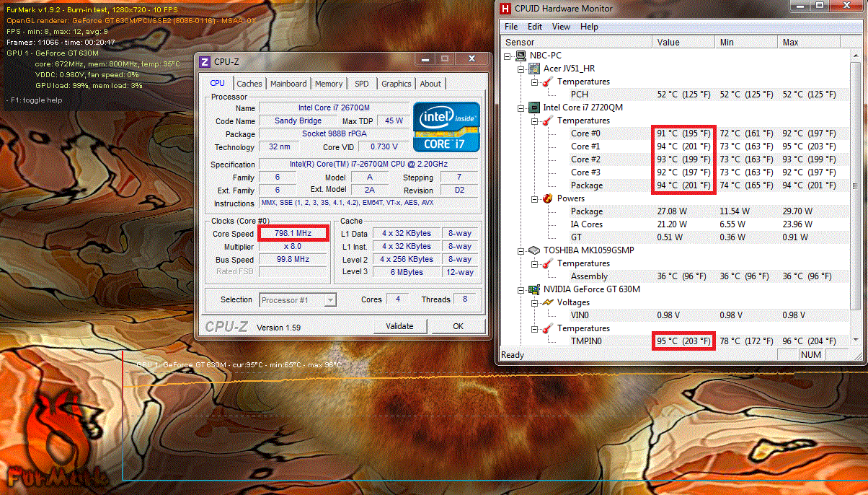
Task: Click thermometer icon under Acer JV51_HR
Action: tap(547, 82)
